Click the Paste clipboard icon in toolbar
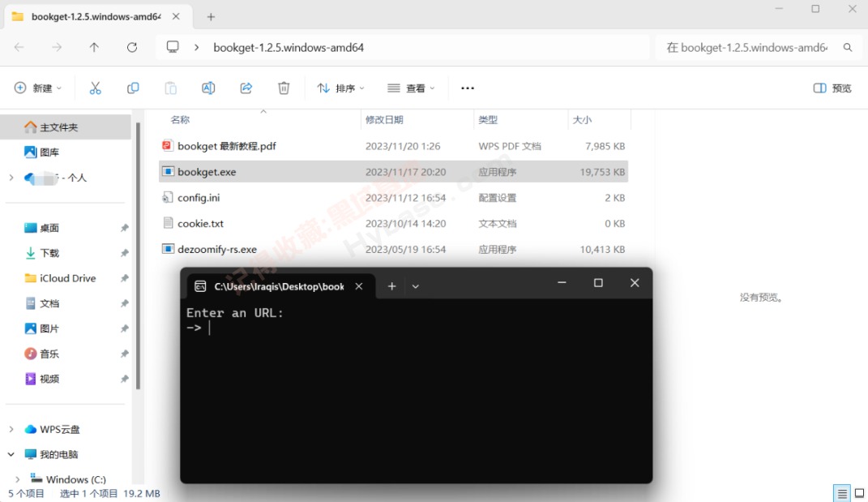Viewport: 868px width, 502px height. pos(170,88)
